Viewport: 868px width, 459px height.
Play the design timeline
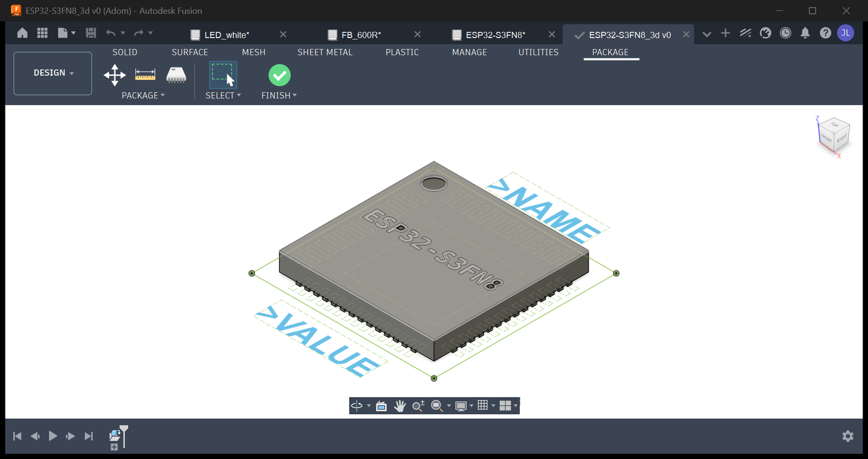pyautogui.click(x=53, y=436)
